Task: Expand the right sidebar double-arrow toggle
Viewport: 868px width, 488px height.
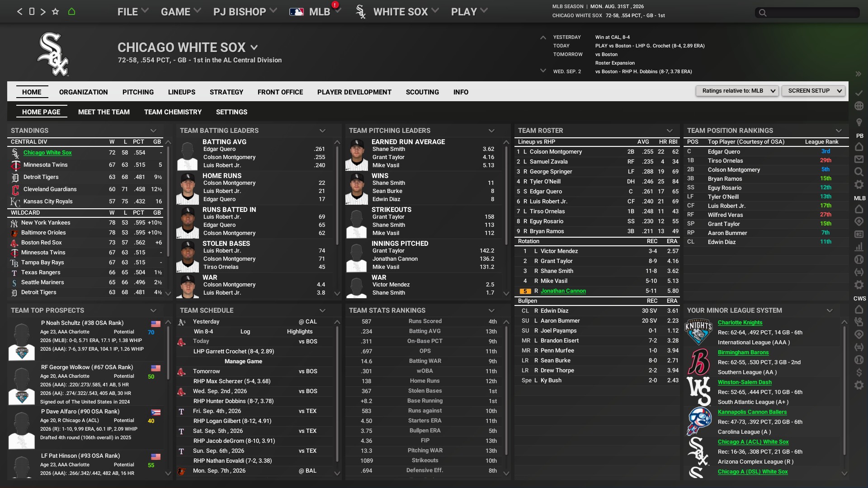Action: 858,74
